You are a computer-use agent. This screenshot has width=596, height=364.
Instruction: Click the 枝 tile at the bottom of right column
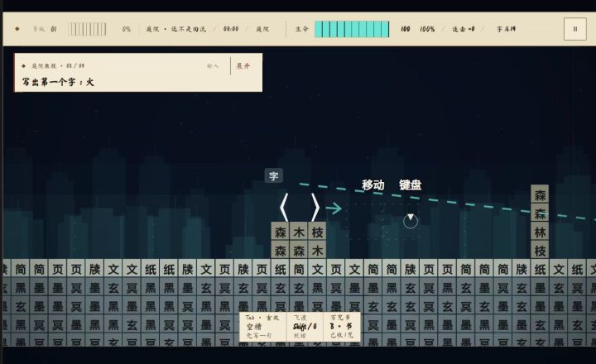click(540, 251)
